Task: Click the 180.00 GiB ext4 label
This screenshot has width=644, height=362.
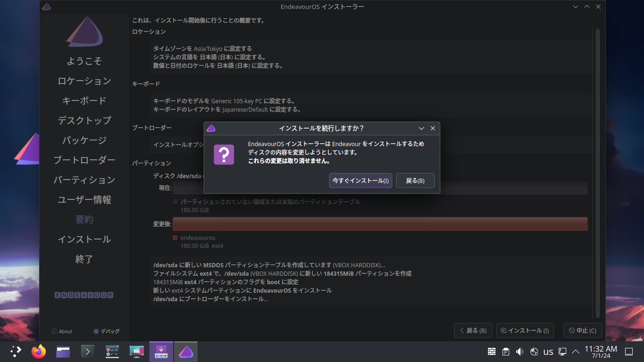Action: 202,246
